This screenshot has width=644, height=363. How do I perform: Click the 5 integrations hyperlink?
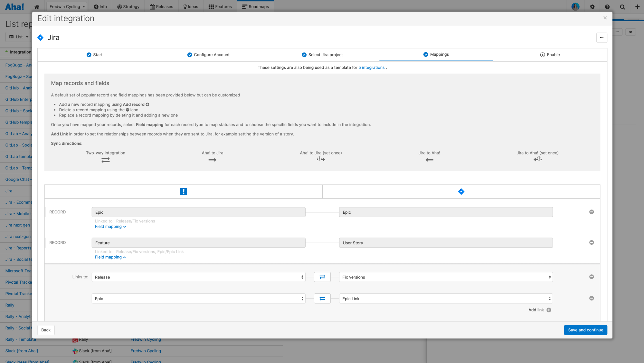[372, 67]
